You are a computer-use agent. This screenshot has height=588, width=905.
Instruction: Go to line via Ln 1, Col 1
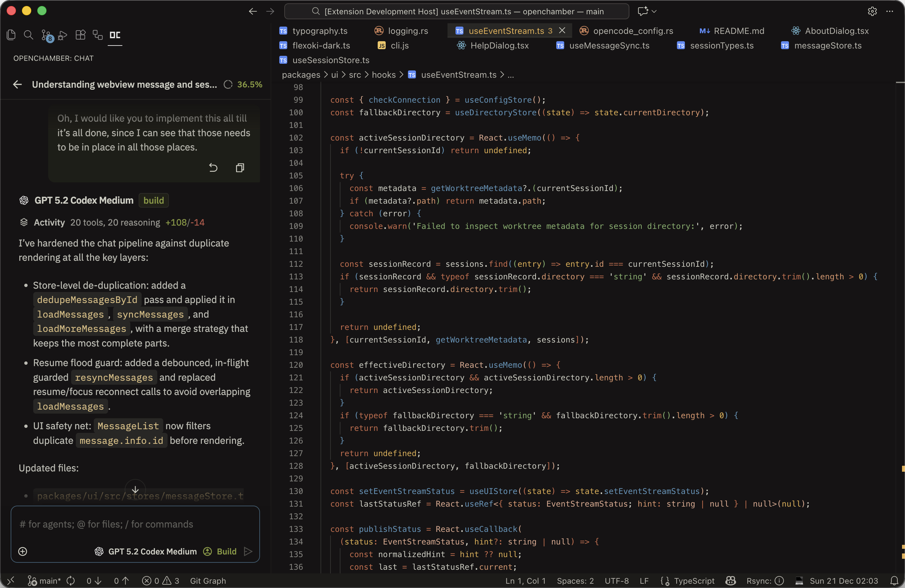point(526,580)
